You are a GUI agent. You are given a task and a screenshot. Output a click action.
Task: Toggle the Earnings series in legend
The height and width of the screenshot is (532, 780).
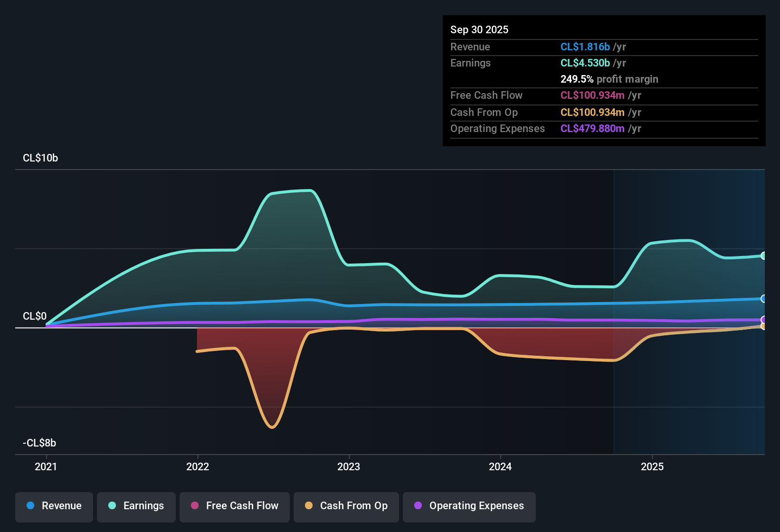[x=136, y=506]
